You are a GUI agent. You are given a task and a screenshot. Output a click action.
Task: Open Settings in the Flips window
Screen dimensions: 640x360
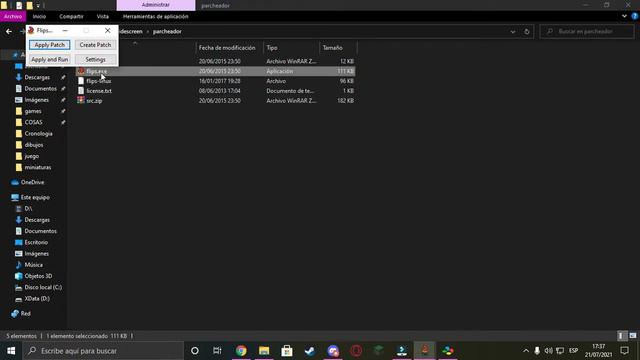95,60
